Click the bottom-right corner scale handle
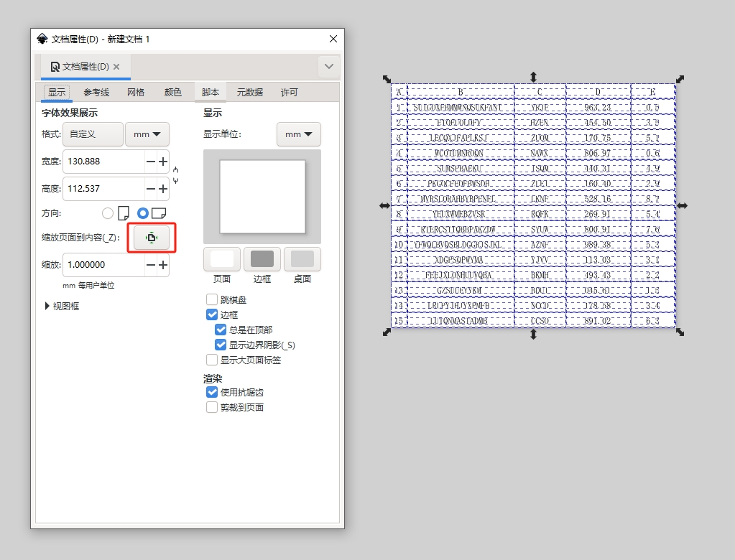735x560 pixels. (680, 332)
